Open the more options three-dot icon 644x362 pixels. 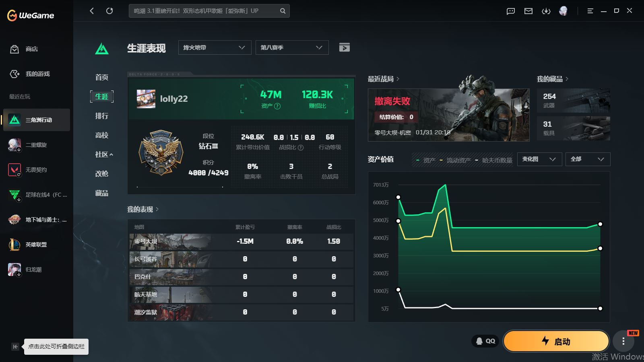tap(623, 341)
